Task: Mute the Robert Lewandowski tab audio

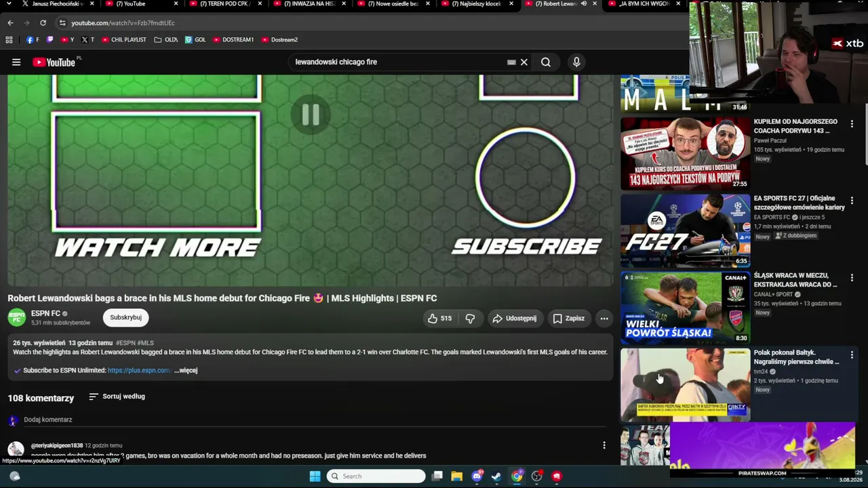Action: (x=583, y=4)
